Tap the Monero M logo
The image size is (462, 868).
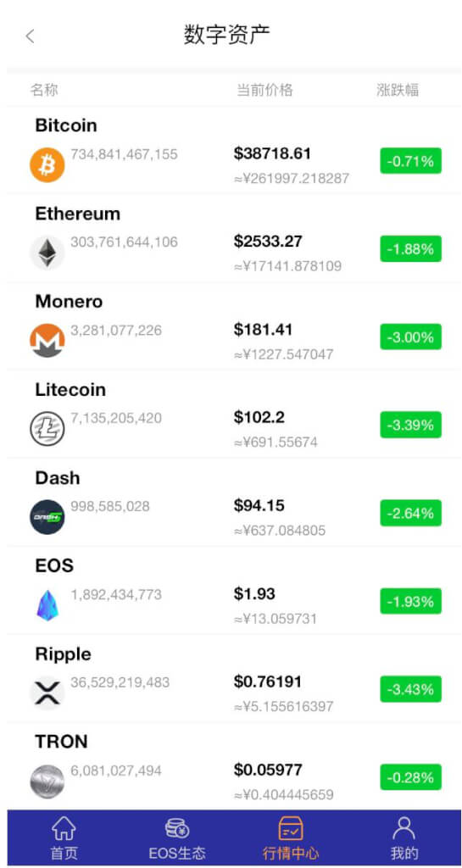point(47,341)
